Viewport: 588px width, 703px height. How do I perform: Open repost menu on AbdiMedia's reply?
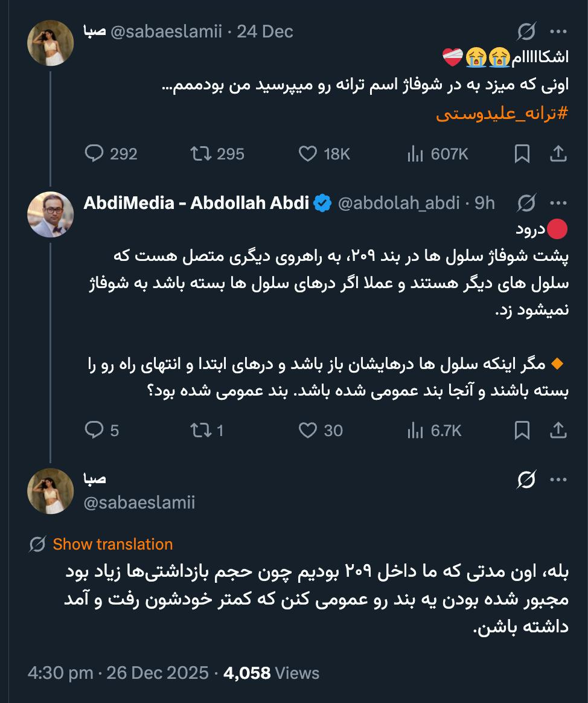click(x=204, y=431)
